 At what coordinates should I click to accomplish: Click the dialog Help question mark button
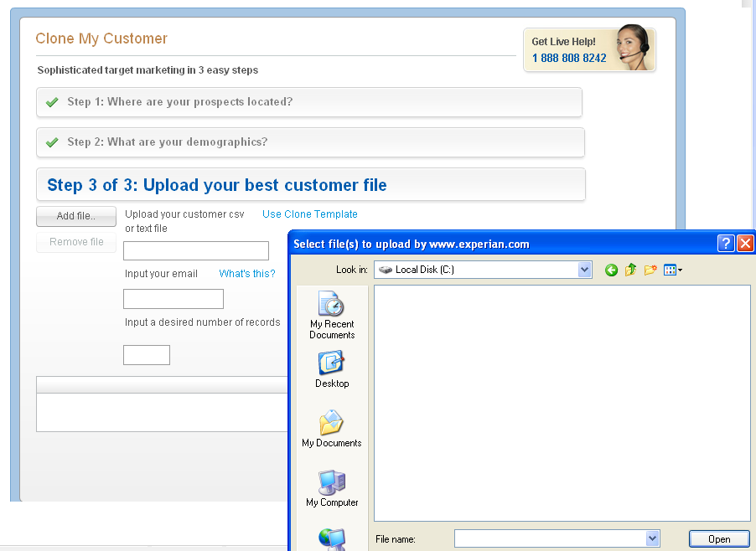pos(726,244)
